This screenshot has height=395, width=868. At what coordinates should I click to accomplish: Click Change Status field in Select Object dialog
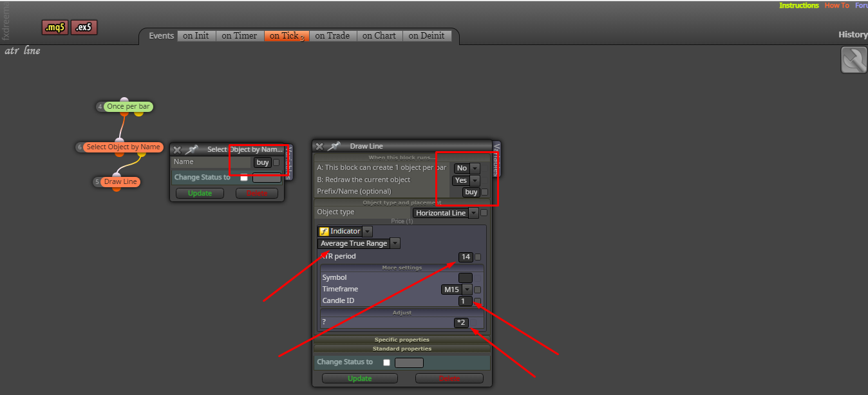point(267,178)
